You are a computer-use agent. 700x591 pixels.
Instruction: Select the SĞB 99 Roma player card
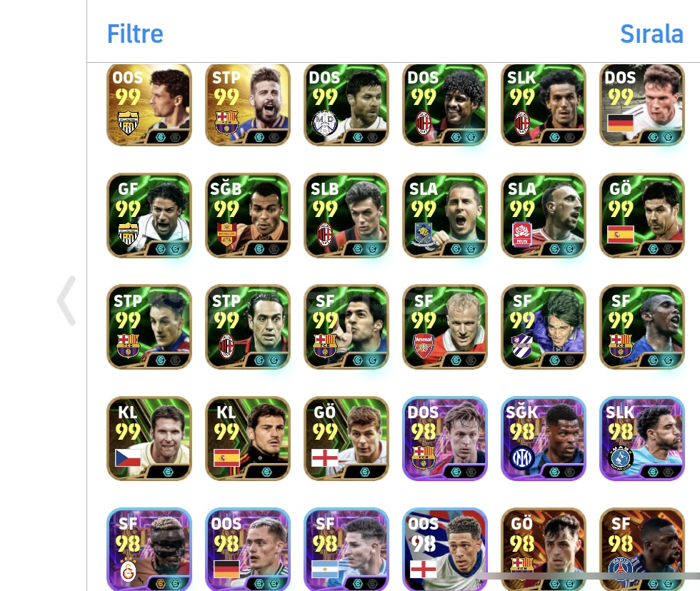click(x=248, y=216)
